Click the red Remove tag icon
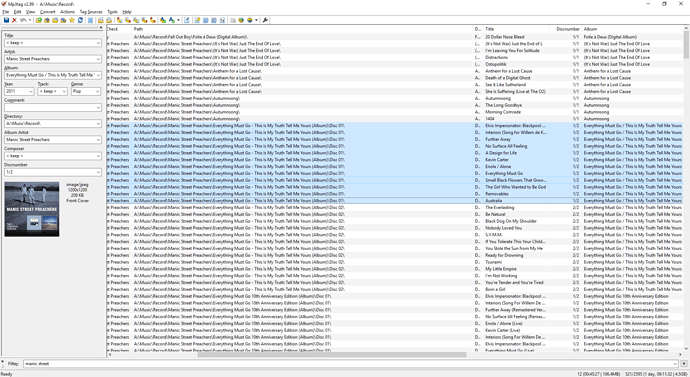 pos(14,20)
